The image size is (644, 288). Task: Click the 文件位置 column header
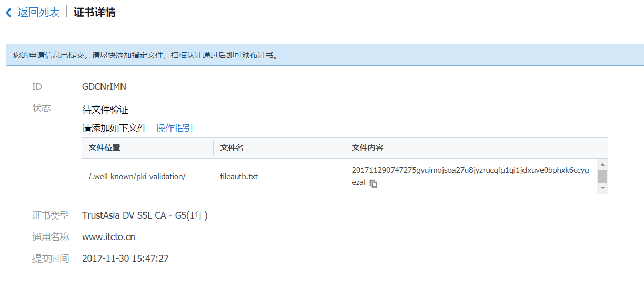[105, 148]
